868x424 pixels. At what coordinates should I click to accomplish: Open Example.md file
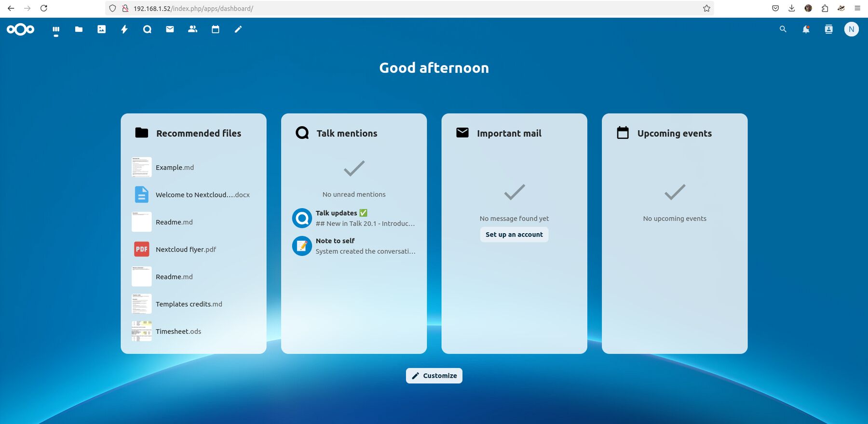point(193,167)
